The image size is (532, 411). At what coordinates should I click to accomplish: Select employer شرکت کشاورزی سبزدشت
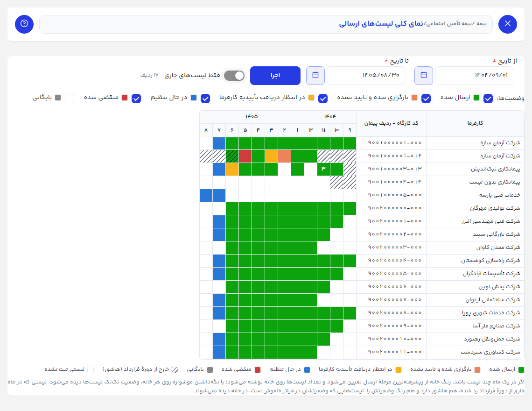coord(490,352)
